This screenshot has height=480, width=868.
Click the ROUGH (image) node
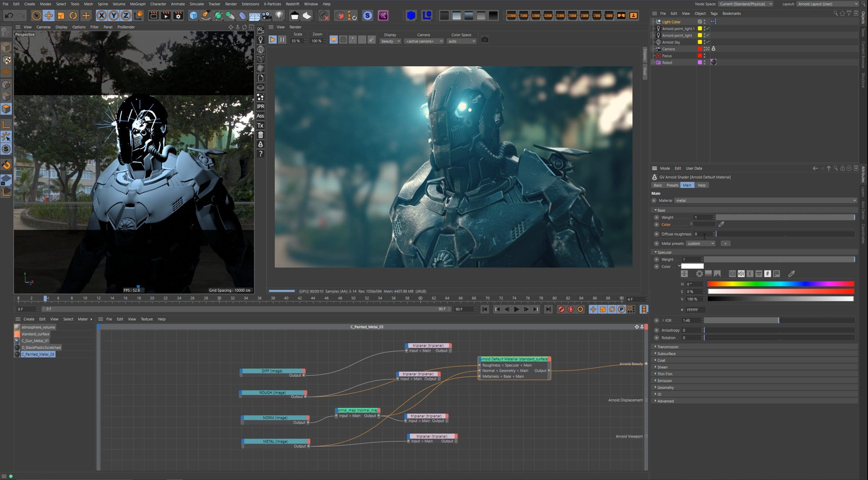273,392
